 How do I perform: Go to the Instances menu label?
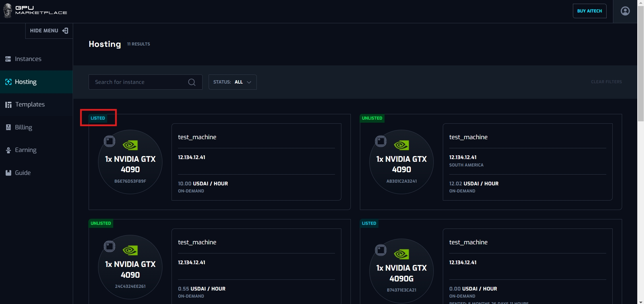pyautogui.click(x=28, y=59)
